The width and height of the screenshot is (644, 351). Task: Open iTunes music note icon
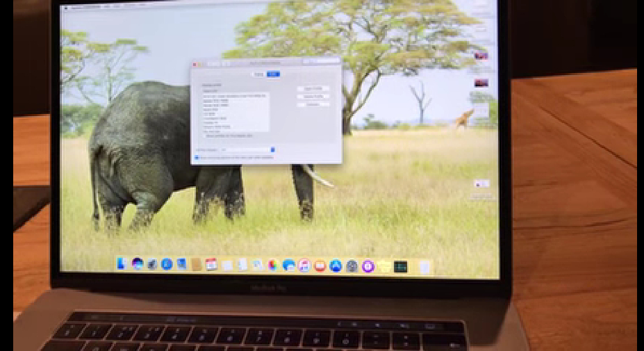(304, 266)
